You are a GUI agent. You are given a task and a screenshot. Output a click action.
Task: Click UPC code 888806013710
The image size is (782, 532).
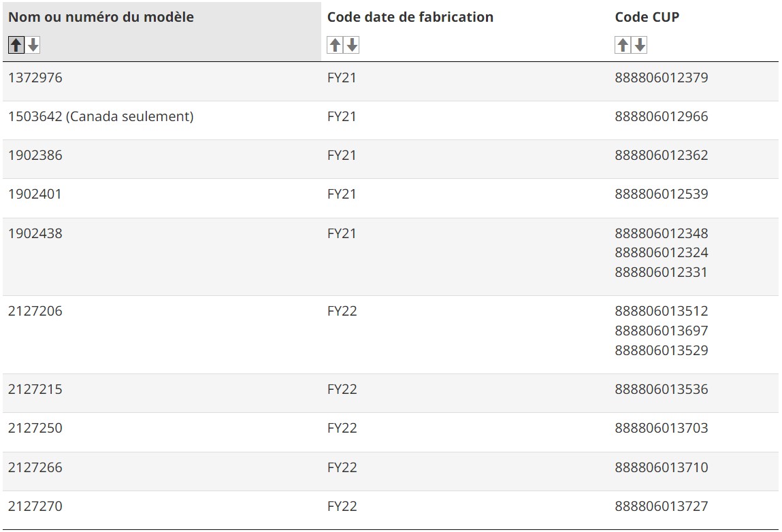click(x=662, y=467)
